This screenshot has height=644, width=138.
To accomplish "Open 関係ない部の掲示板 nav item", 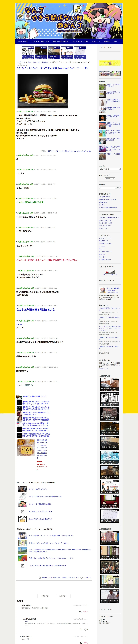I will [x=61, y=42].
